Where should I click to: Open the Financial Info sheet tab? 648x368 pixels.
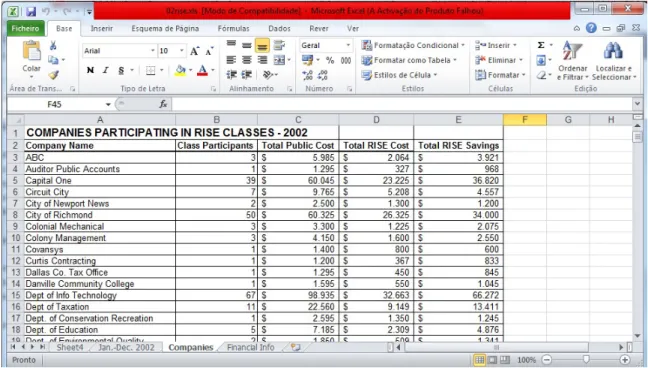250,347
